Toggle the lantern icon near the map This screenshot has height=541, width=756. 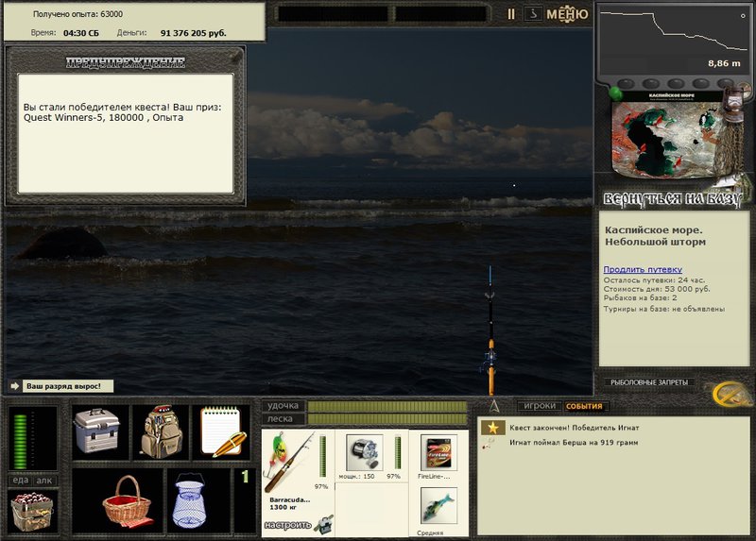(x=732, y=103)
